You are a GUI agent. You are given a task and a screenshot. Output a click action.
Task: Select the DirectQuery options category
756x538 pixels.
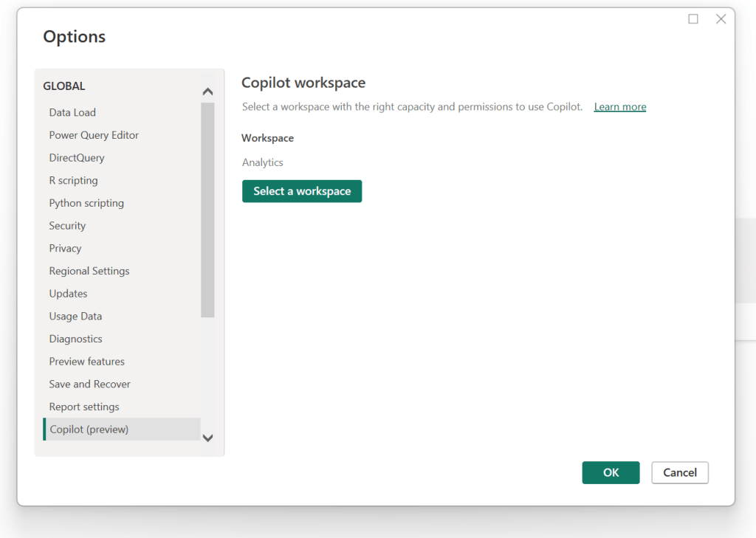point(76,157)
